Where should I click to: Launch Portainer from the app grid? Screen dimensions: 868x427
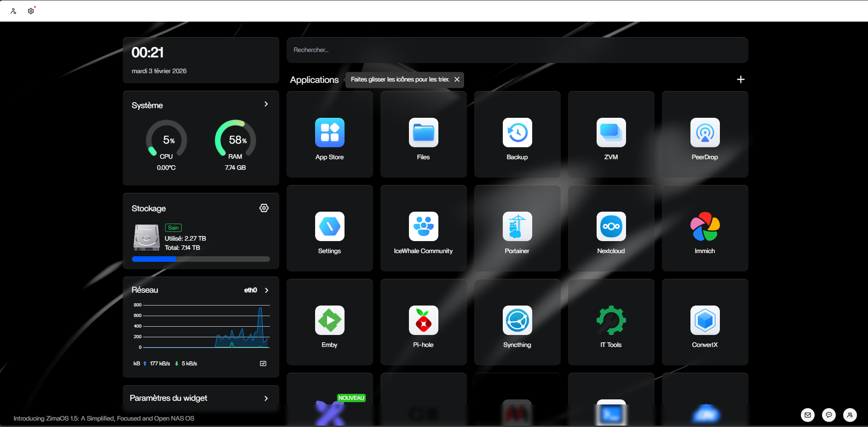pyautogui.click(x=517, y=227)
